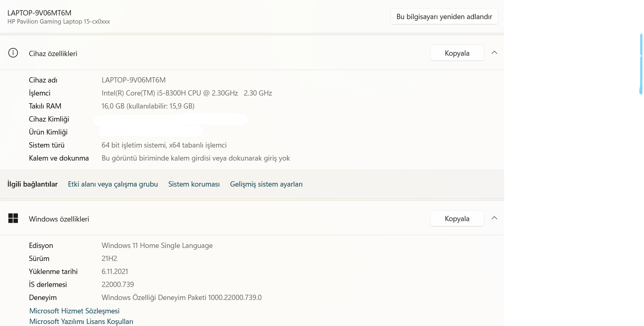
Task: Open the 'Etki alanı veya çalışma grubu' link
Action: 113,184
